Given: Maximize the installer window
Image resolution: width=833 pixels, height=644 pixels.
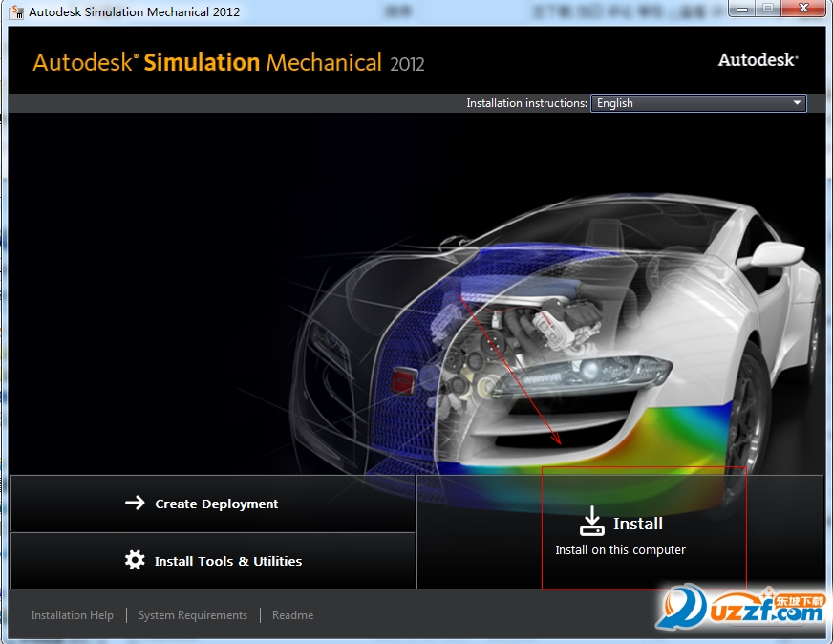Looking at the screenshot, I should 768,9.
